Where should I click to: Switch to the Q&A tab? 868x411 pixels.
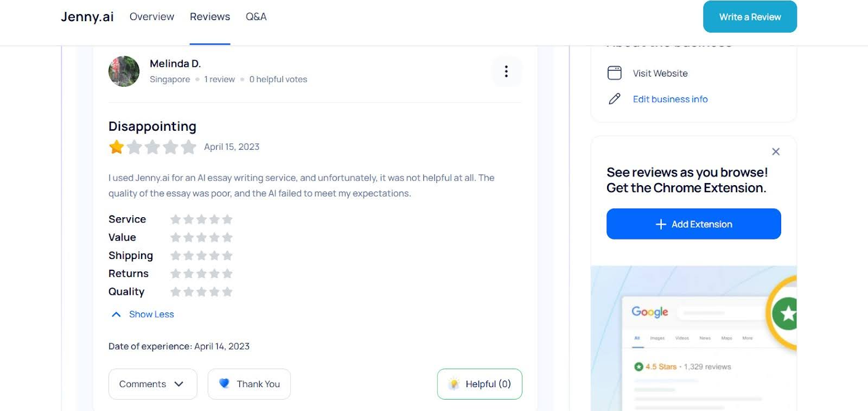(256, 17)
